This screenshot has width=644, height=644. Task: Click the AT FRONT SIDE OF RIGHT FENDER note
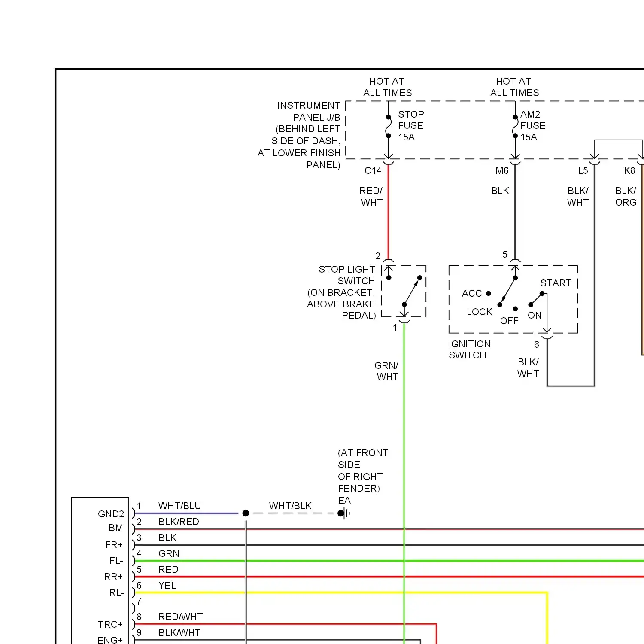point(363,471)
